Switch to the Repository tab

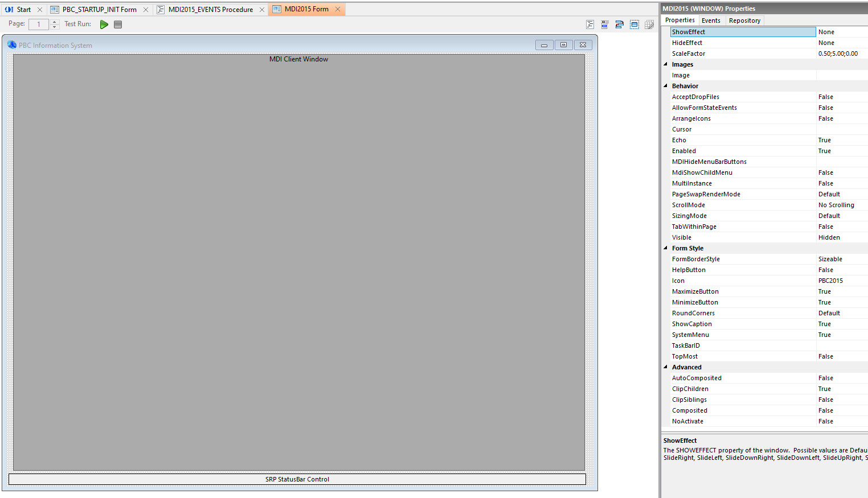pyautogui.click(x=744, y=20)
